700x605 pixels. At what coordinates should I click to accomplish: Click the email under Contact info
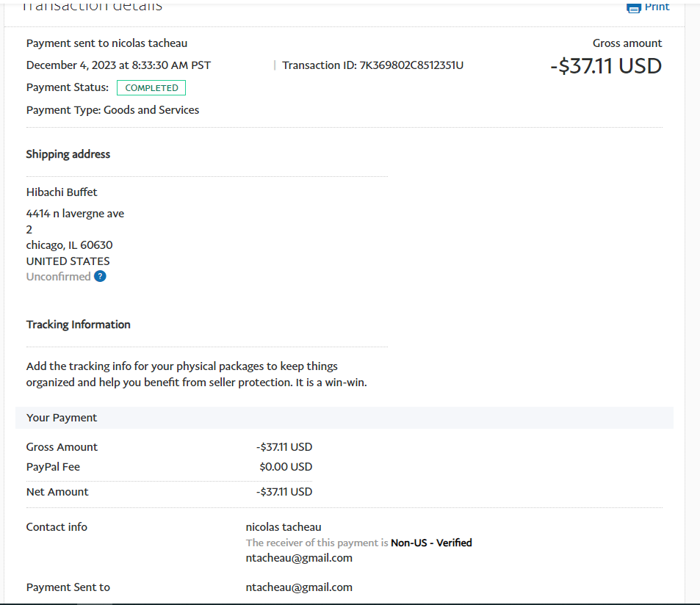point(299,558)
